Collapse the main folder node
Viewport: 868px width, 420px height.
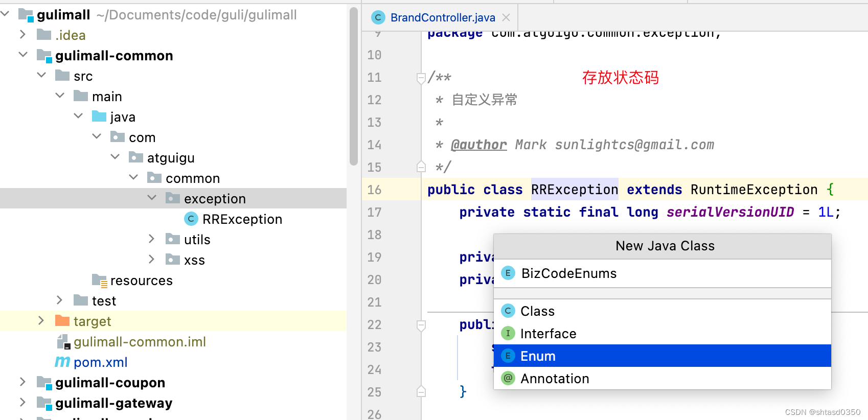point(60,95)
